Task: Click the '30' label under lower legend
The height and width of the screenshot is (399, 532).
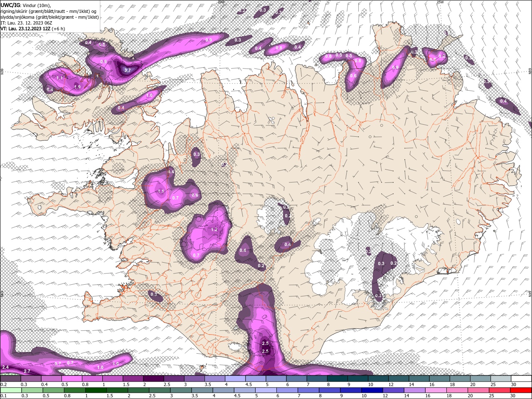Action: 512,396
